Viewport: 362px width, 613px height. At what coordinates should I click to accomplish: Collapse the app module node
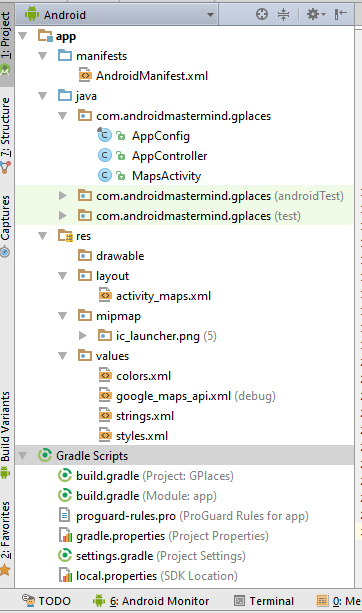coord(23,36)
